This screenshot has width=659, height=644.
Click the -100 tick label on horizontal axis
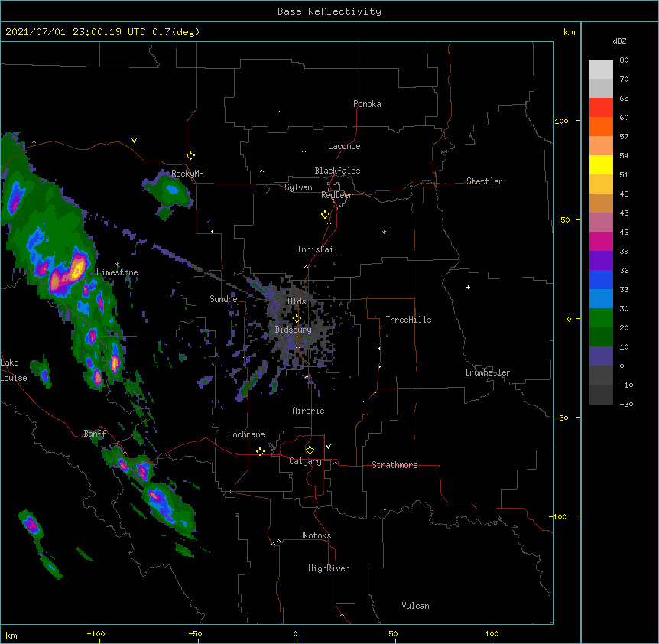(96, 633)
